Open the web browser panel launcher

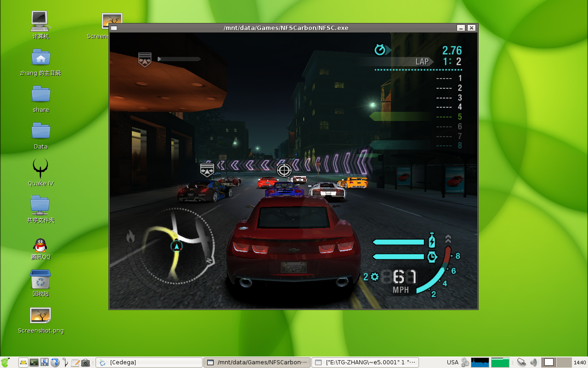pyautogui.click(x=55, y=362)
